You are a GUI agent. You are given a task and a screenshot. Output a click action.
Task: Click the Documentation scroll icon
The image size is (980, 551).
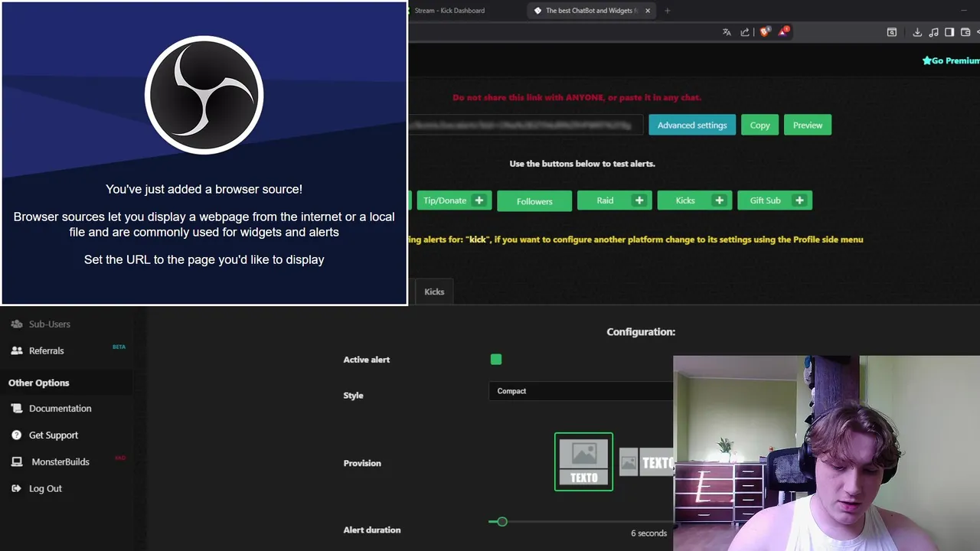17,409
